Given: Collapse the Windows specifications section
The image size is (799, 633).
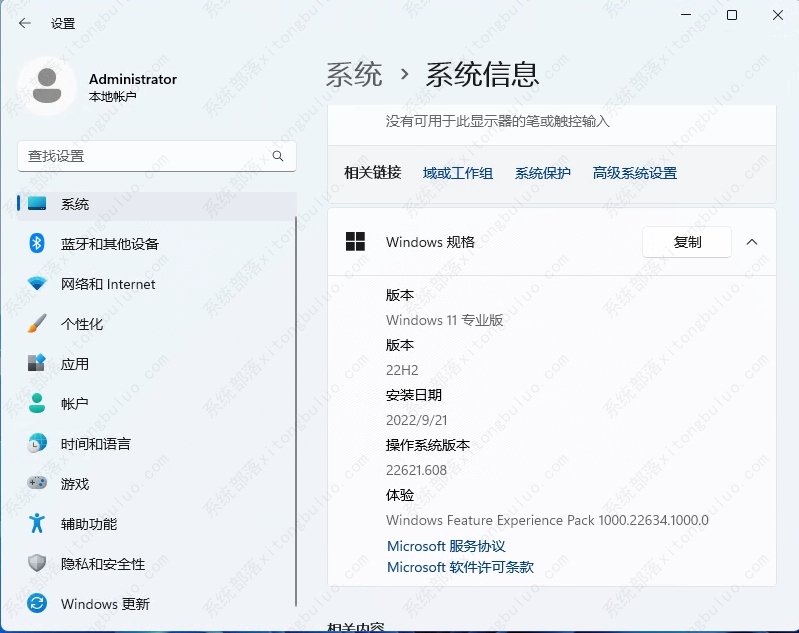Looking at the screenshot, I should (752, 242).
